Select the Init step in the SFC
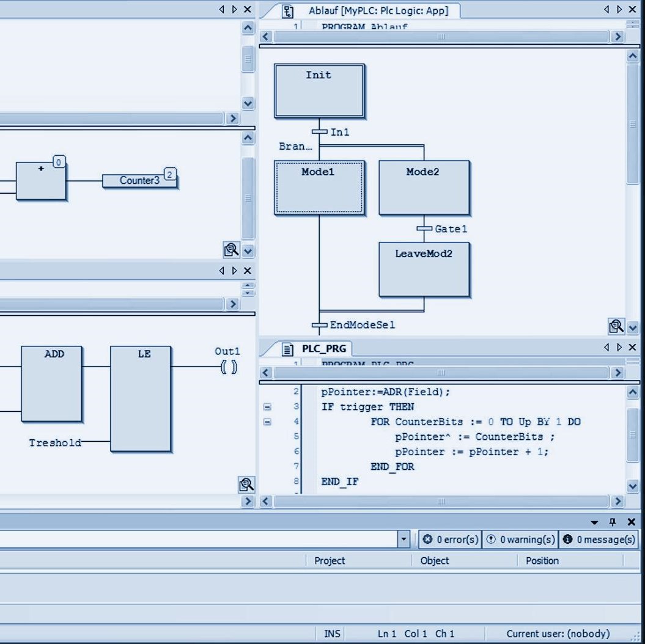 pos(319,90)
